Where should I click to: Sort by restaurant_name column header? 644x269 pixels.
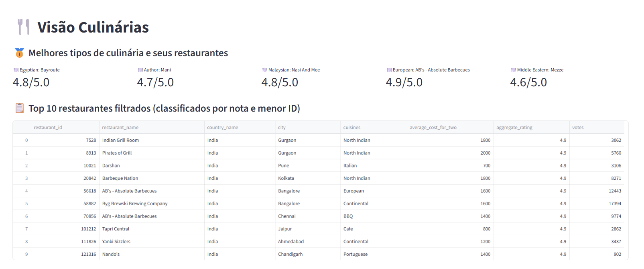pos(152,127)
